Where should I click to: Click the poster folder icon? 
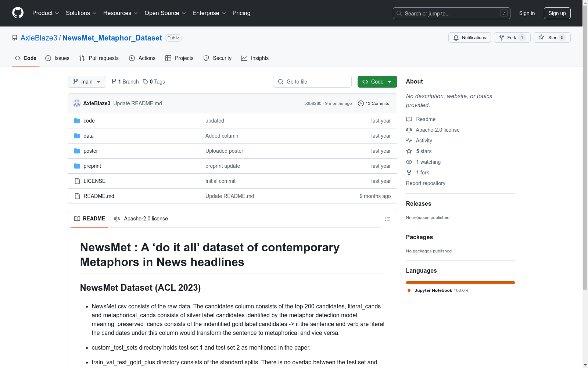(77, 151)
